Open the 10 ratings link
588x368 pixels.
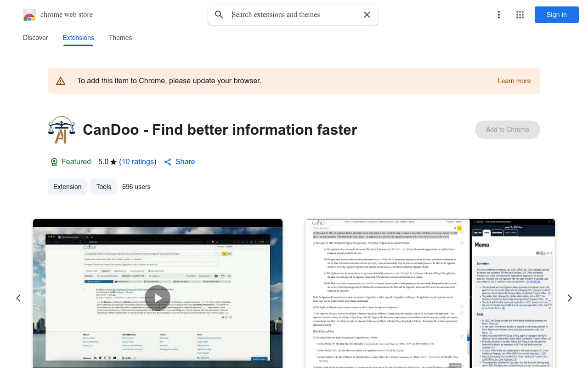tap(138, 162)
